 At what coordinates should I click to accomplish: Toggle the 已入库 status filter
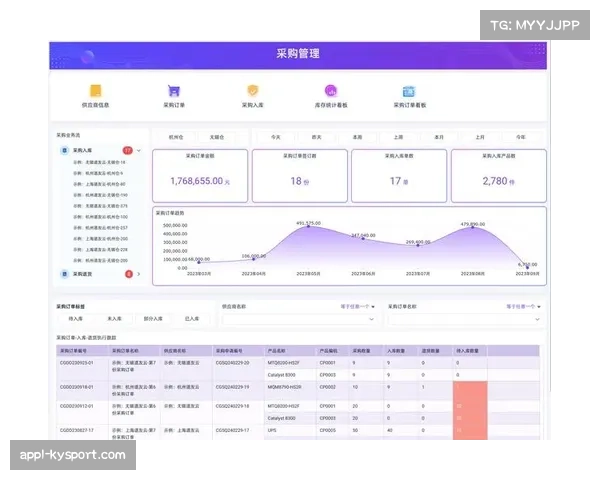pyautogui.click(x=191, y=318)
